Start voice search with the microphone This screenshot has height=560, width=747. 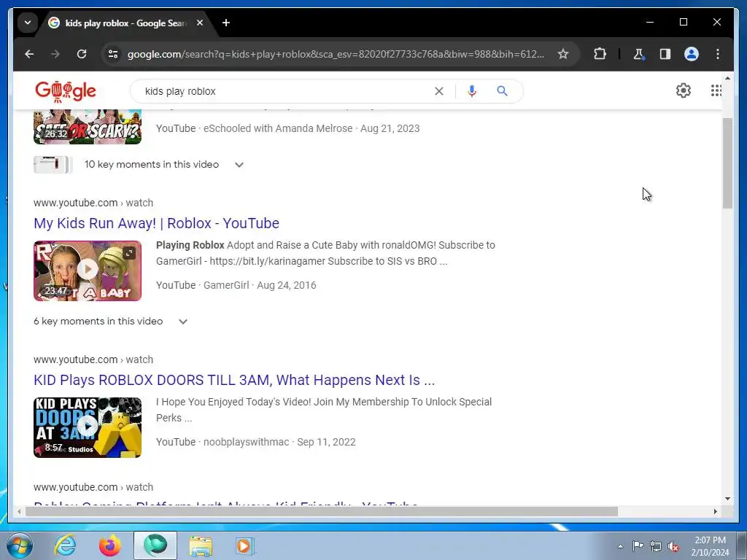(472, 91)
